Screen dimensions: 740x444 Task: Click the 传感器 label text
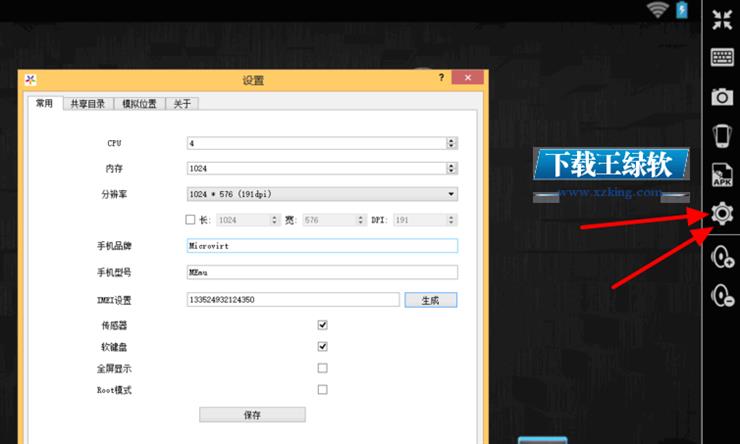tap(114, 326)
